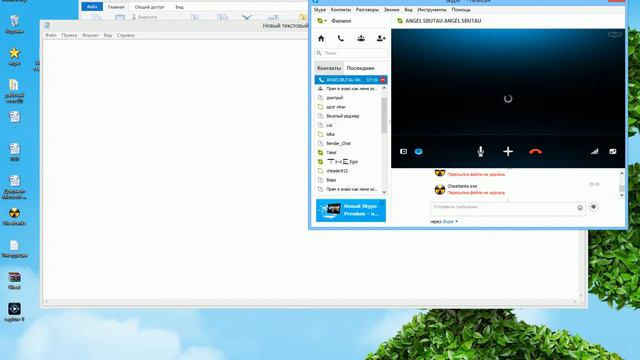End the call with the red hang-up button
Image resolution: width=640 pixels, height=360 pixels.
[536, 151]
